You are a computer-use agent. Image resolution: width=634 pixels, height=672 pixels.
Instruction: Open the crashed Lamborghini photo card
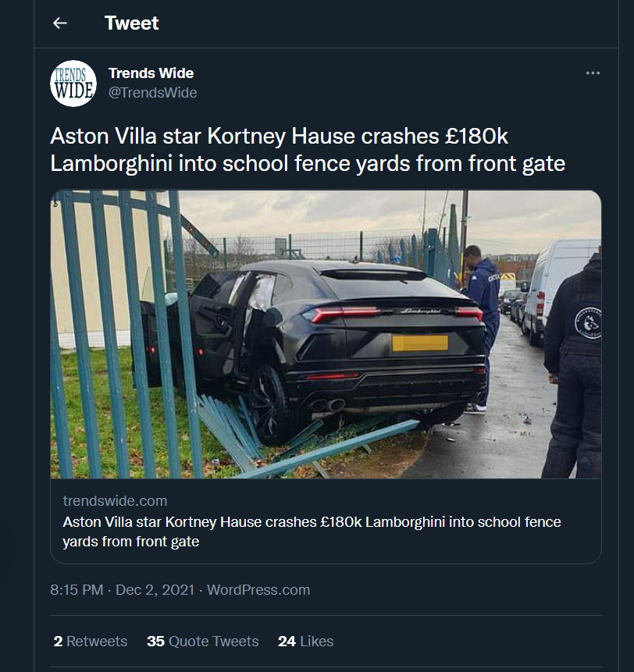click(326, 334)
